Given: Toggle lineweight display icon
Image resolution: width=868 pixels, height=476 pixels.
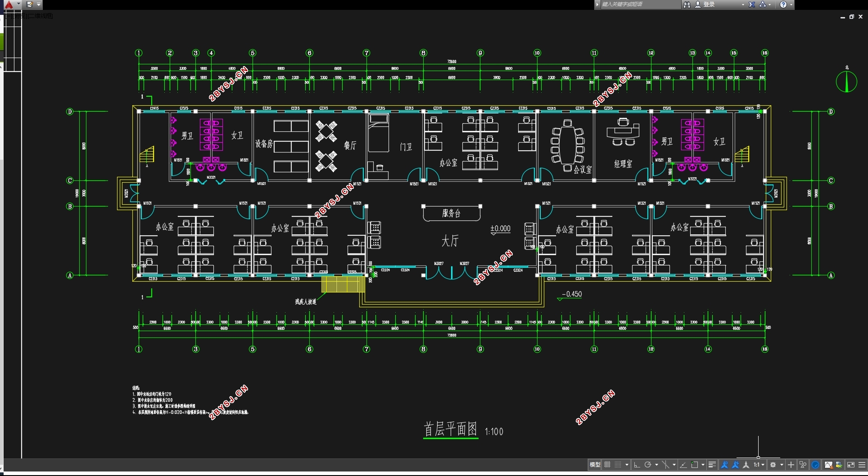Looking at the screenshot, I should pos(712,465).
